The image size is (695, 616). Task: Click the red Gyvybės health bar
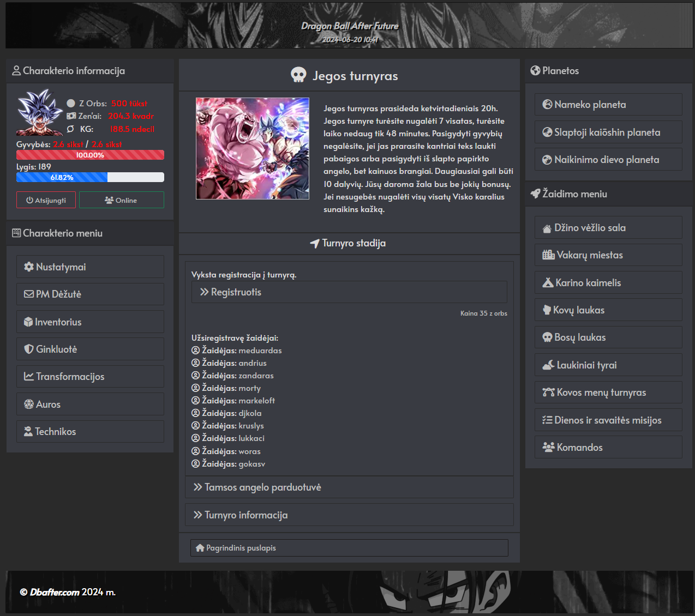[x=90, y=155]
